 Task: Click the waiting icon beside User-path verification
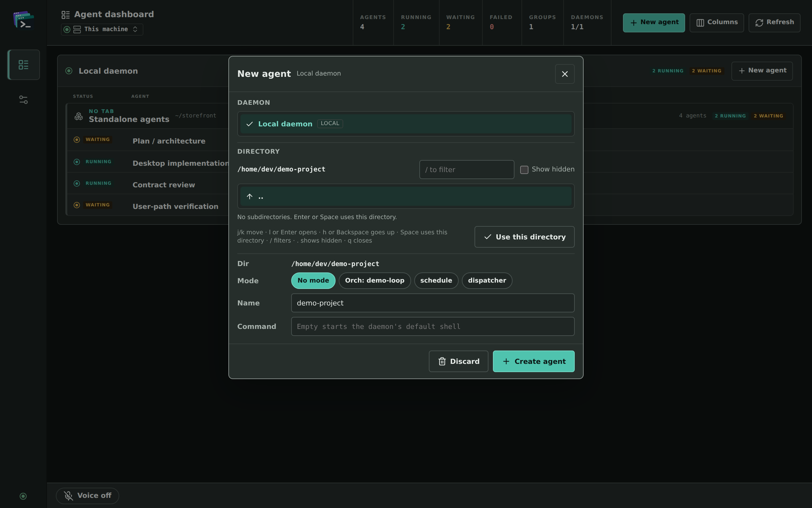76,205
